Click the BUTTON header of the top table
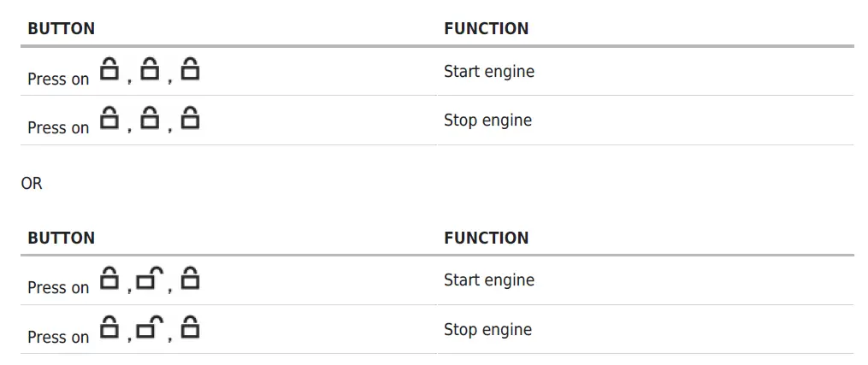868x365 pixels. click(x=61, y=29)
